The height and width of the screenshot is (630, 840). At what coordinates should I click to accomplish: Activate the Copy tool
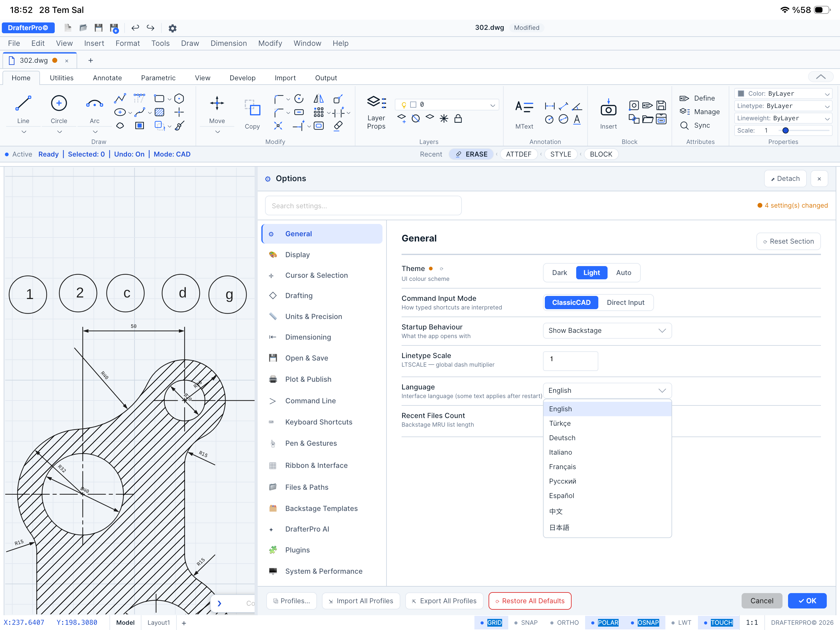click(x=252, y=114)
